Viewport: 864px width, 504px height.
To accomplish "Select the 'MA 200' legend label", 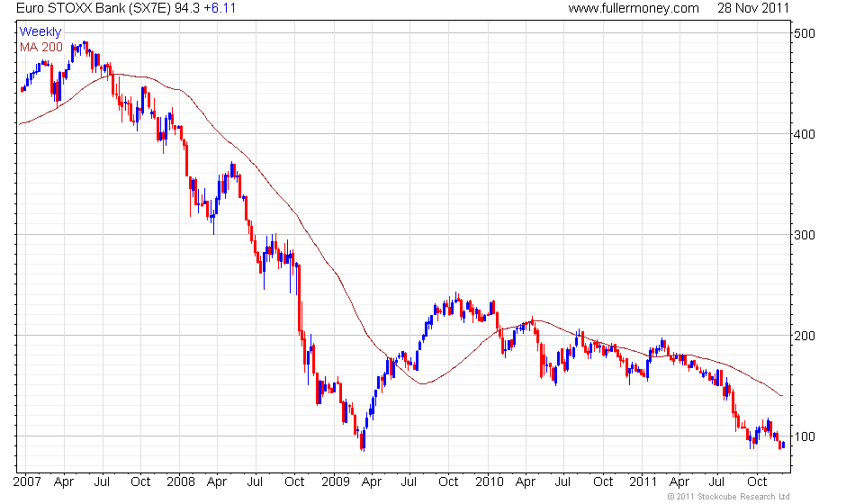I will point(41,48).
